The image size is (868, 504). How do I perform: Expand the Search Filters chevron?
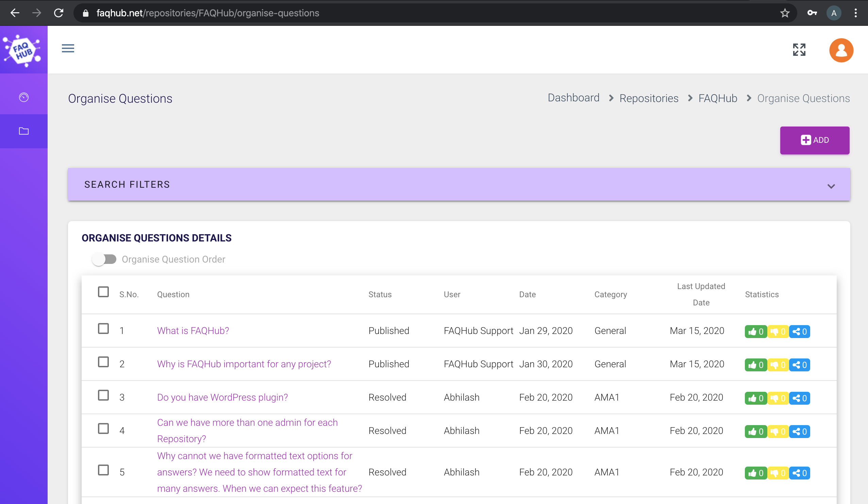coord(831,186)
